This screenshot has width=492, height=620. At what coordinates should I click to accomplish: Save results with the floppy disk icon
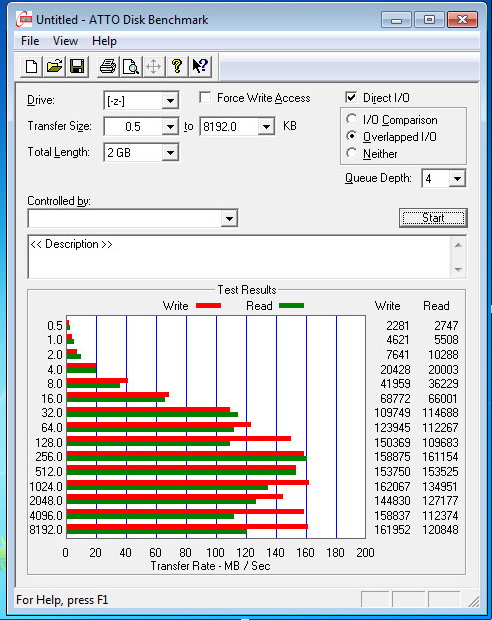pos(77,66)
